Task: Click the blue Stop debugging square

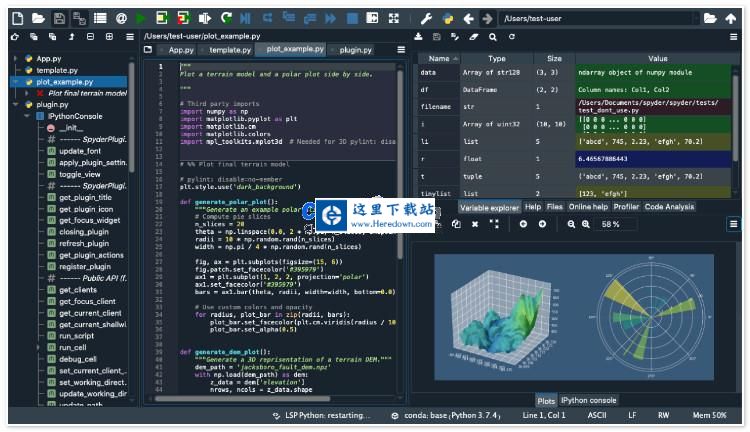Action: (352, 18)
